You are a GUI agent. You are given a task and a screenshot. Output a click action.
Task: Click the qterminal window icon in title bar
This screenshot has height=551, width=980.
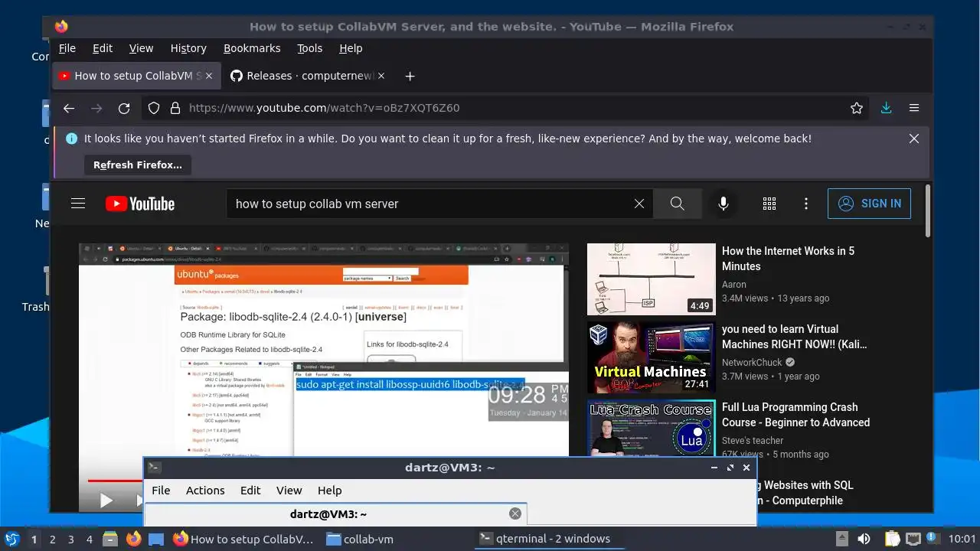pyautogui.click(x=154, y=468)
